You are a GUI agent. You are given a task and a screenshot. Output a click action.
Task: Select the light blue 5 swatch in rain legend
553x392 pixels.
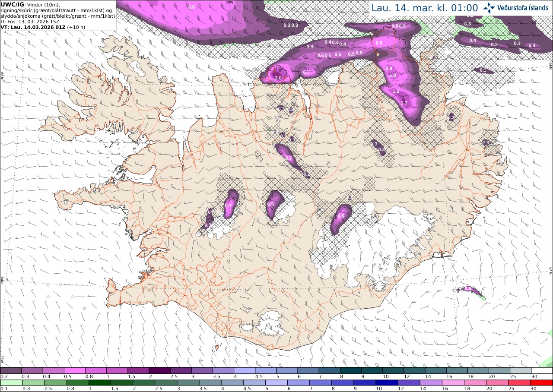tap(276, 383)
